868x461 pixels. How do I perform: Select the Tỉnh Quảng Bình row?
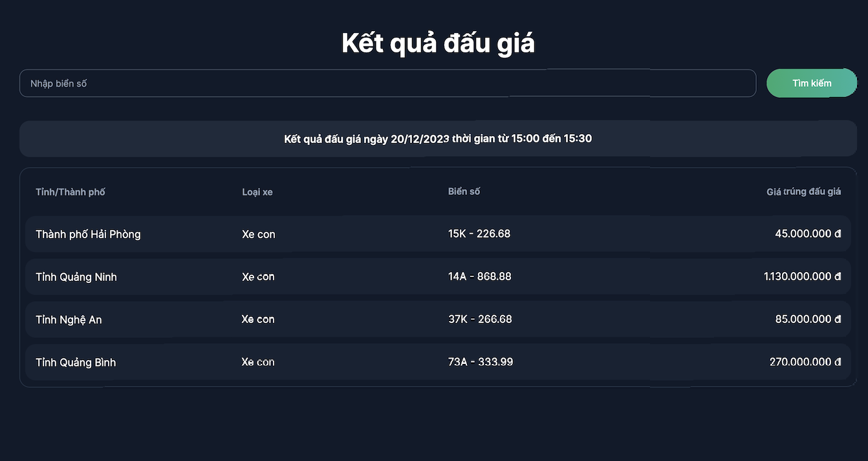(x=76, y=363)
